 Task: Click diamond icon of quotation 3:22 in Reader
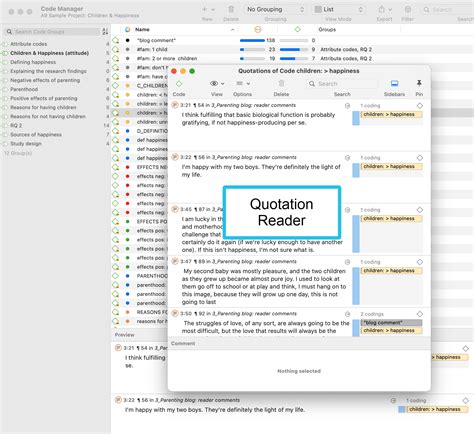pos(420,158)
